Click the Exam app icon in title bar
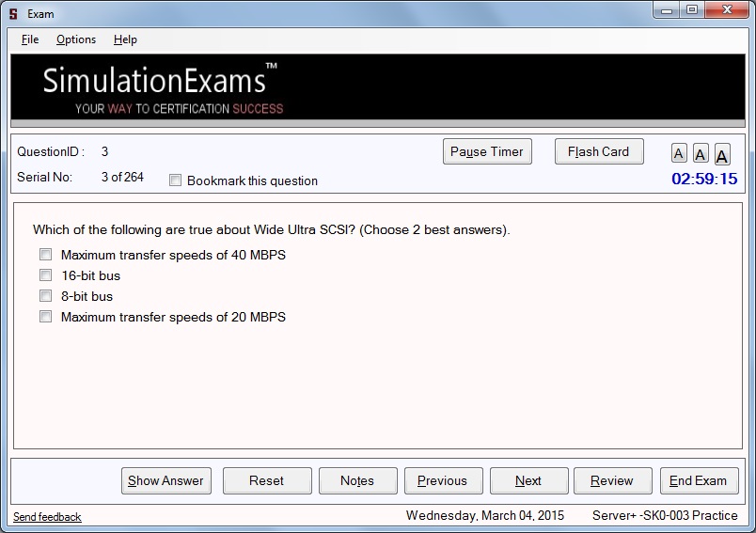 pyautogui.click(x=13, y=14)
